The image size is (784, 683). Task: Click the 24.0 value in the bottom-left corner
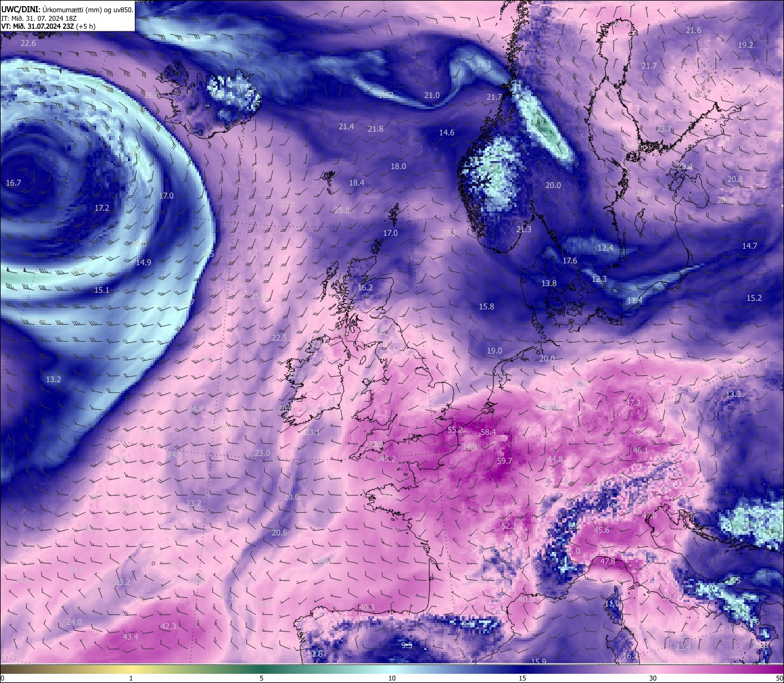[74, 622]
